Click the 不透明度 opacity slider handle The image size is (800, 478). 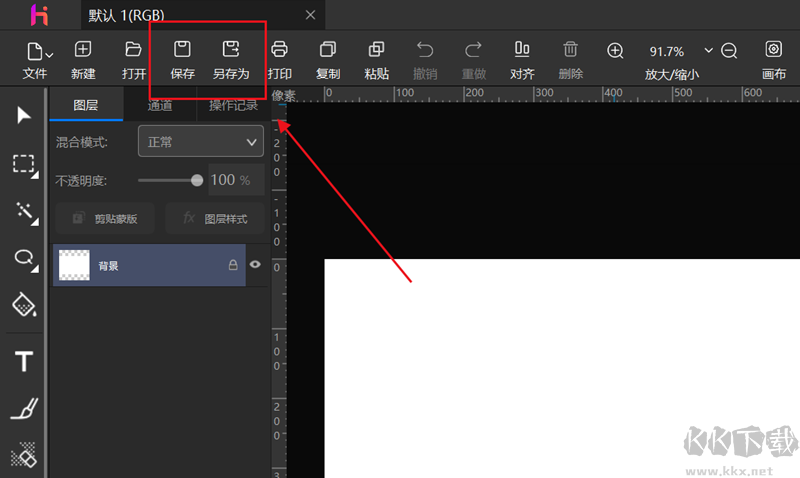click(x=196, y=180)
